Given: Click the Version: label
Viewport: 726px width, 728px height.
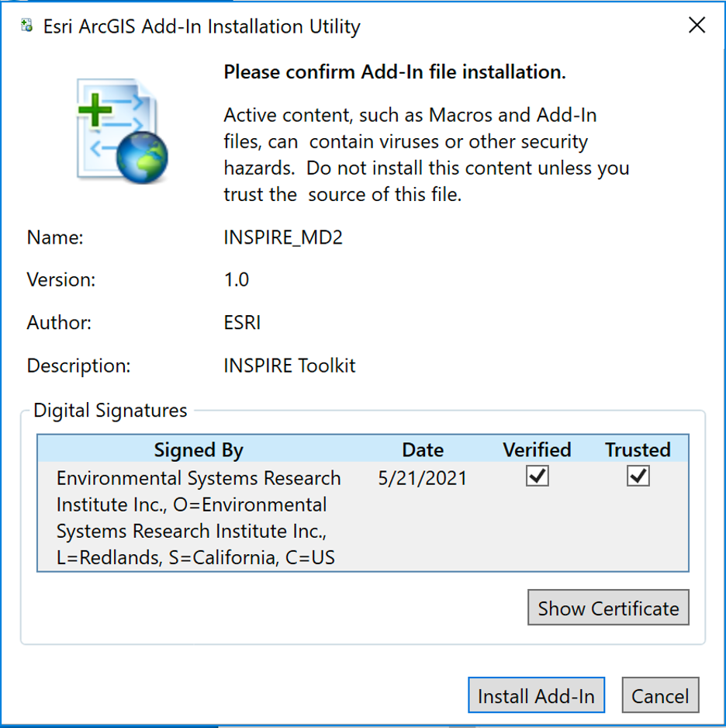Looking at the screenshot, I should (x=61, y=279).
